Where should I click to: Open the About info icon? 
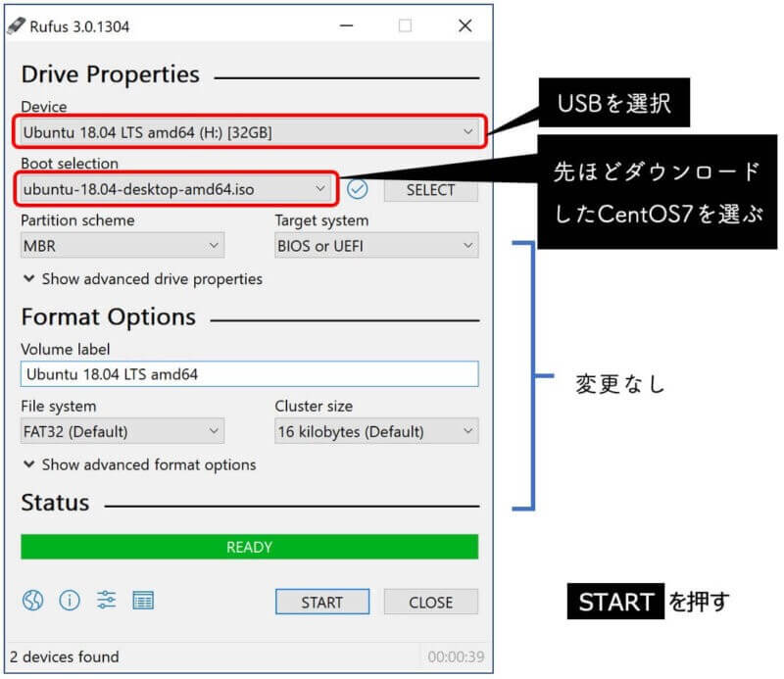pyautogui.click(x=70, y=600)
